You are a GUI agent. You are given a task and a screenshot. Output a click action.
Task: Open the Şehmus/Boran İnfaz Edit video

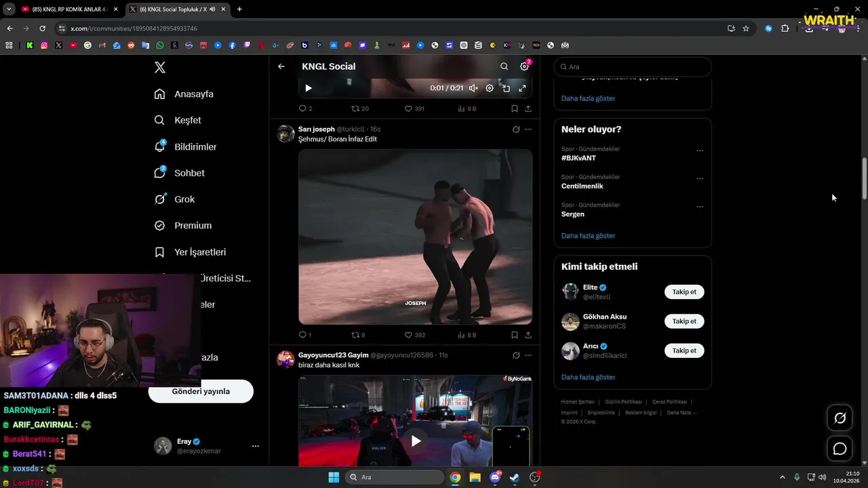[415, 237]
